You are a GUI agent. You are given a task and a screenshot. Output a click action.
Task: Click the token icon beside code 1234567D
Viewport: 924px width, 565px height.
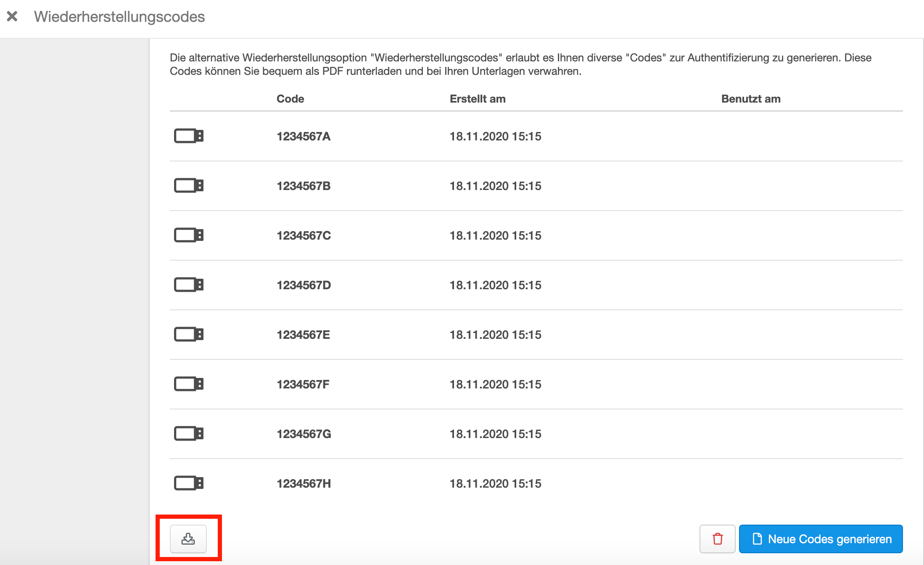tap(188, 285)
